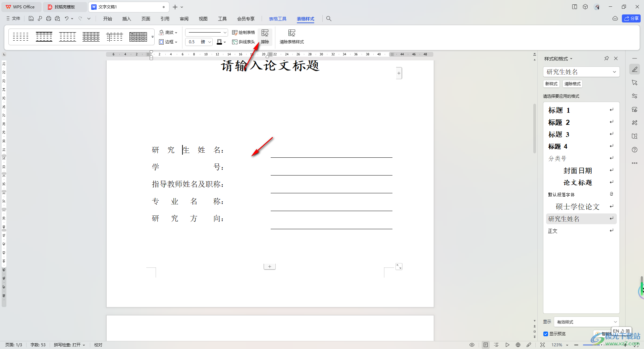Switch to outline view in status bar
Image resolution: width=644 pixels, height=349 pixels.
[x=496, y=345]
